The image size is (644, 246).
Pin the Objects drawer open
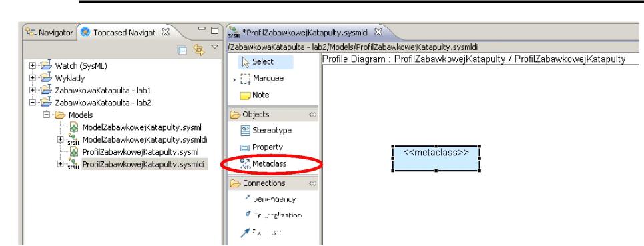[x=313, y=115]
